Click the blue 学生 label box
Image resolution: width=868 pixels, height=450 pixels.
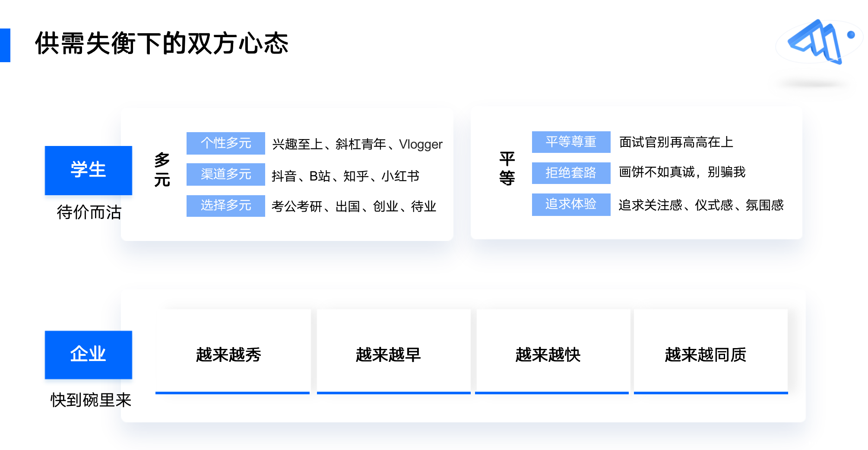coord(89,170)
